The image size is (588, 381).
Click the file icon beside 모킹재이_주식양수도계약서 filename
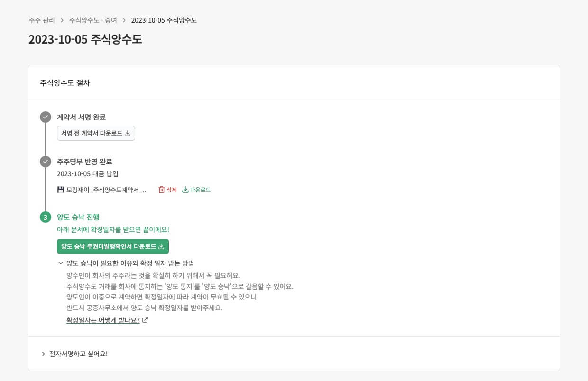61,189
